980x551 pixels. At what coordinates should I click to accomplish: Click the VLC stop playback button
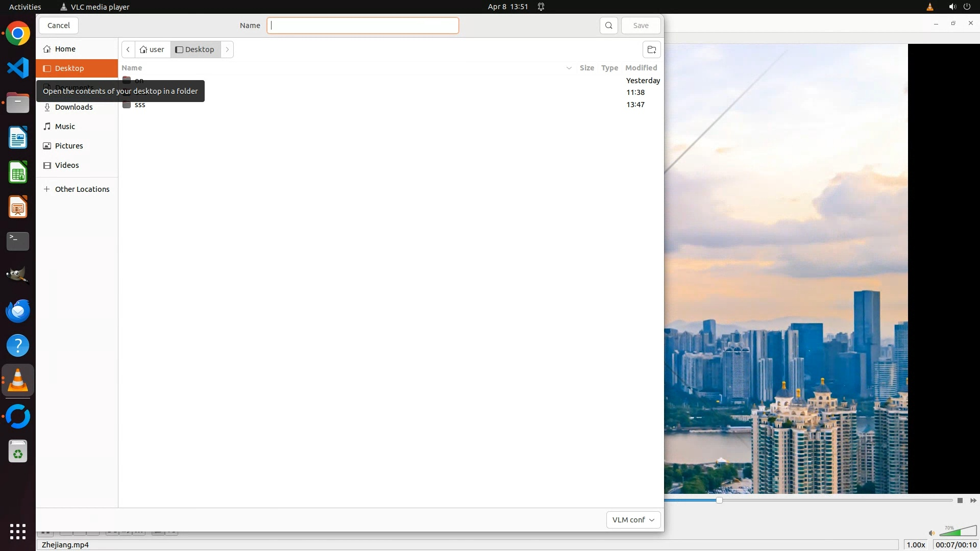960,500
